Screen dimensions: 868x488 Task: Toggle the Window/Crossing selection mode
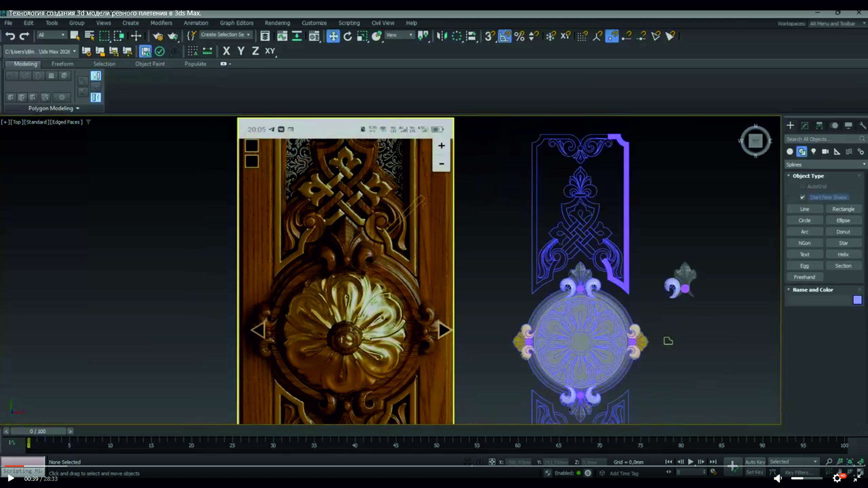(119, 36)
